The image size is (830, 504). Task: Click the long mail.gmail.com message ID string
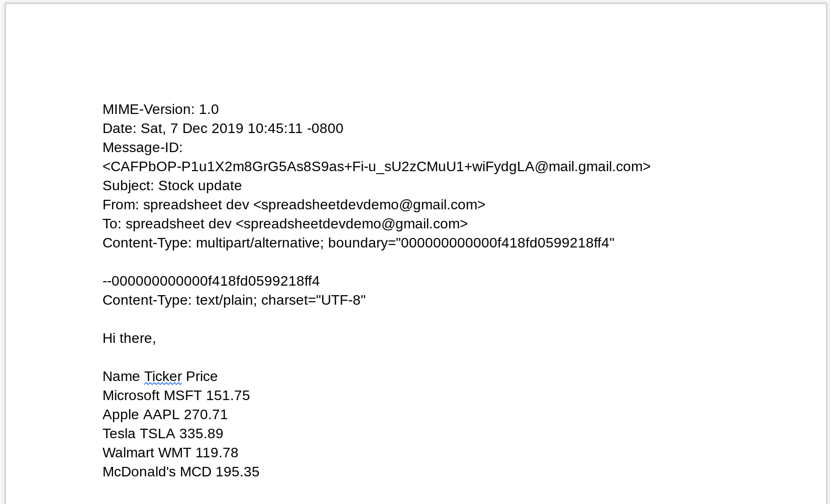tap(377, 167)
